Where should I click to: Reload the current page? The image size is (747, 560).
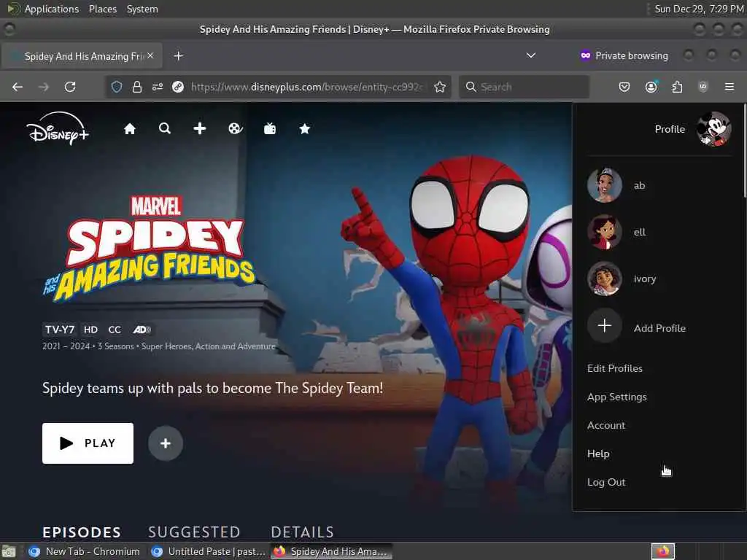70,87
